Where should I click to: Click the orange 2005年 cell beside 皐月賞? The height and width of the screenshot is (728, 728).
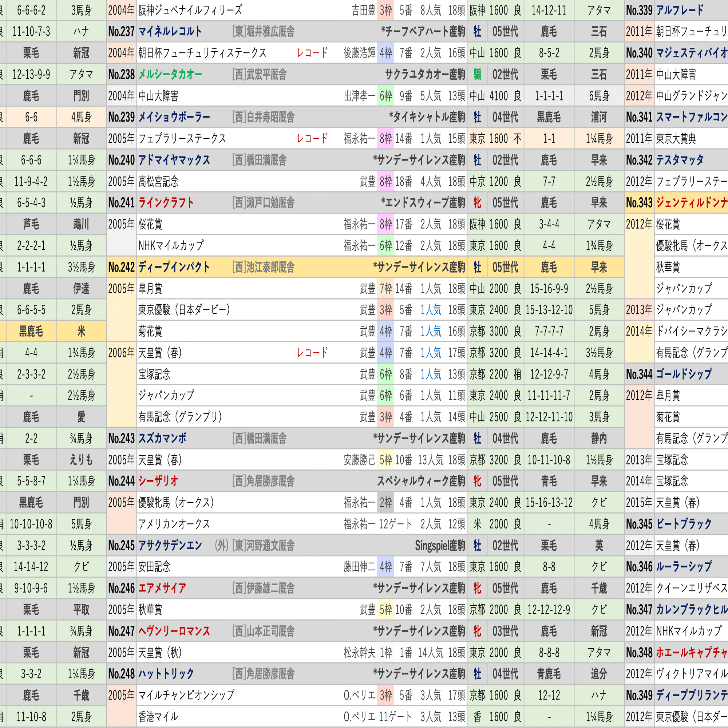coord(121,289)
